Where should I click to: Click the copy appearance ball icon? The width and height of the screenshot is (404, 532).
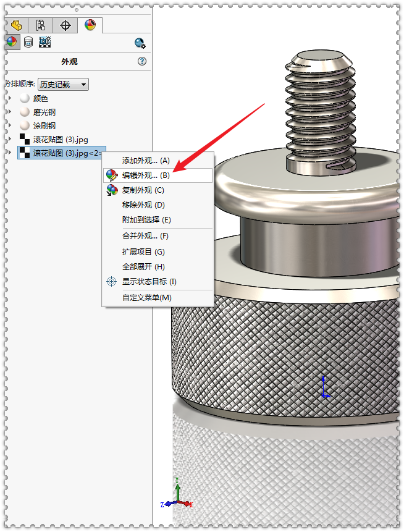[x=112, y=190]
